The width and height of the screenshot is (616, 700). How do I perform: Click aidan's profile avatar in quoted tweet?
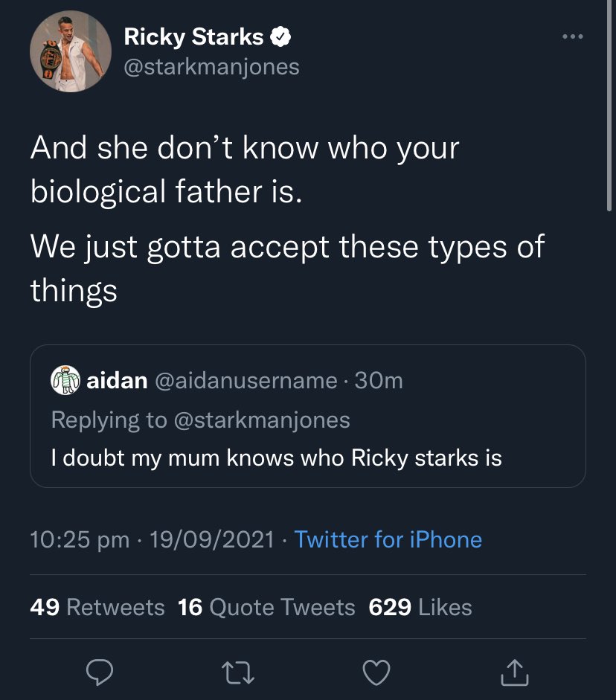pos(65,380)
